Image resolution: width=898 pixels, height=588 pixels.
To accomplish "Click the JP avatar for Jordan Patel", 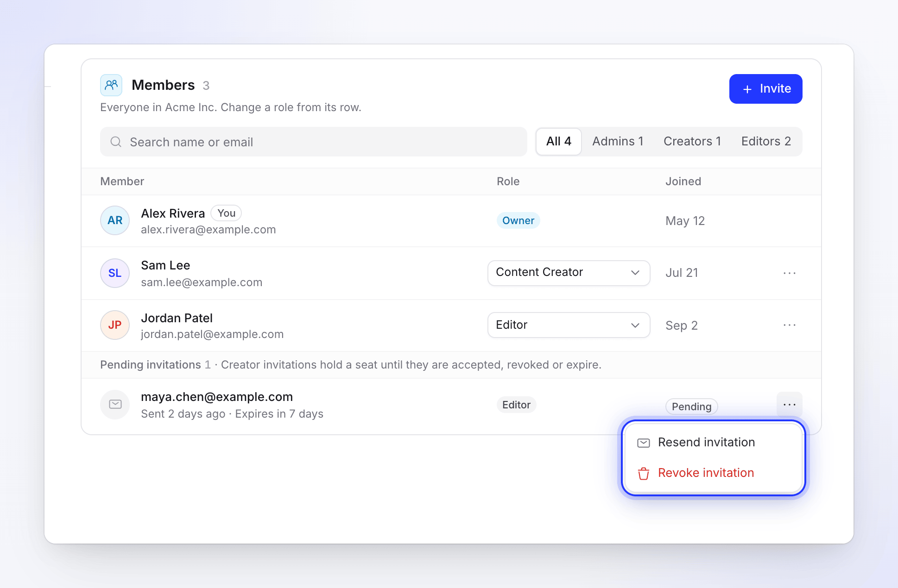I will click(x=115, y=325).
